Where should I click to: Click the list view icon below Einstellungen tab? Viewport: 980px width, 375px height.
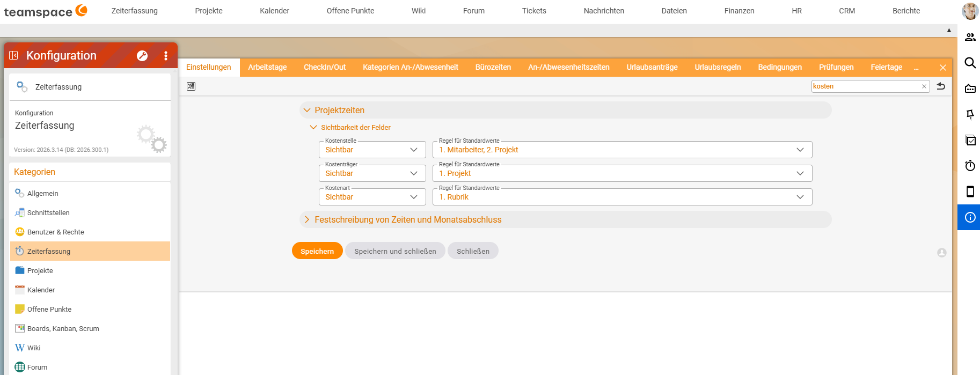[x=191, y=86]
